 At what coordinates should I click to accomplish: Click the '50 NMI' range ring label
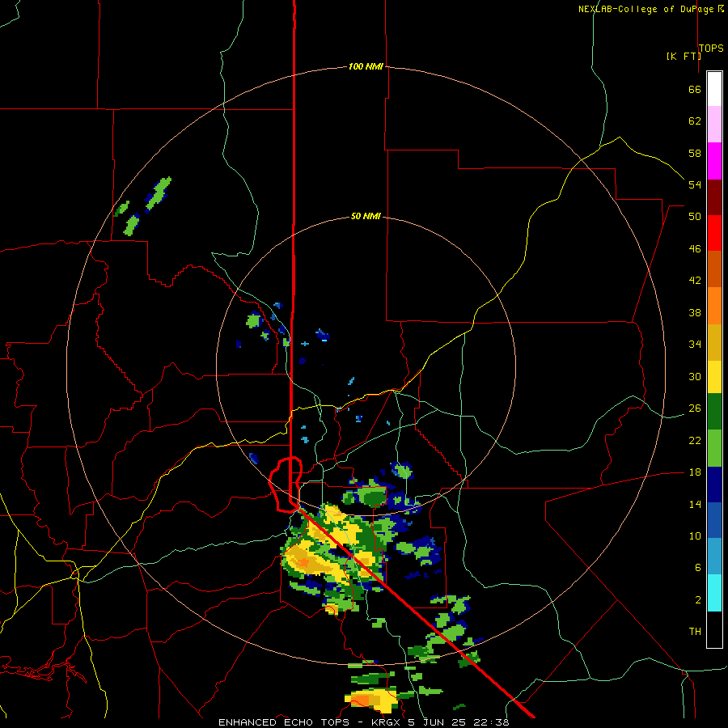click(x=366, y=216)
